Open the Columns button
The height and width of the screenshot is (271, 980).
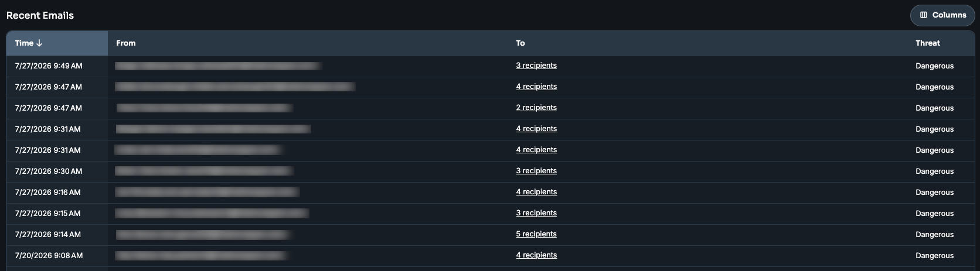pos(942,15)
